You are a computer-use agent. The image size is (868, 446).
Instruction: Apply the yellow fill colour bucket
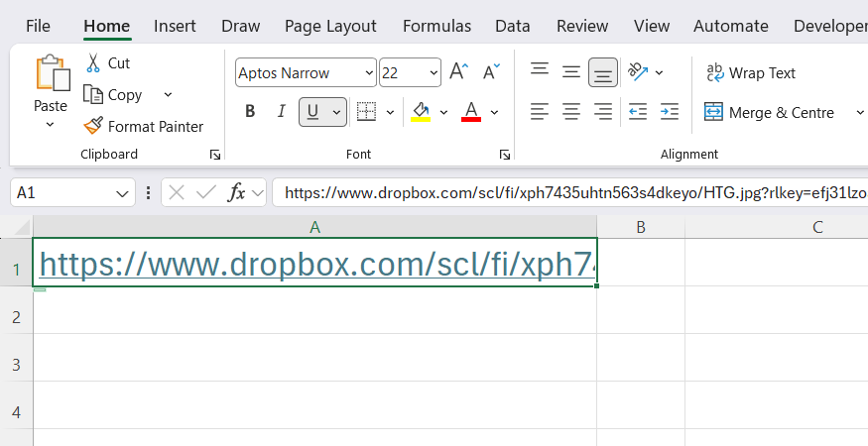coord(421,112)
